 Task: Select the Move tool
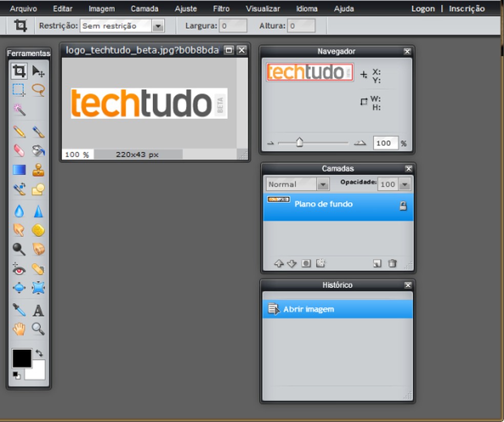pos(38,71)
